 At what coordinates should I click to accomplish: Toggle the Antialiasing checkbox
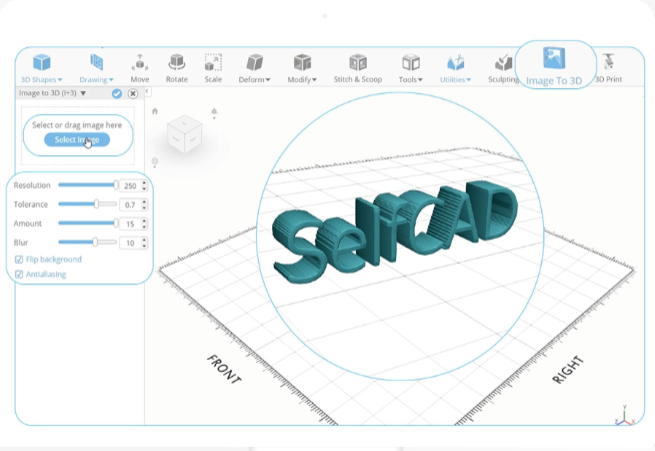[x=19, y=274]
